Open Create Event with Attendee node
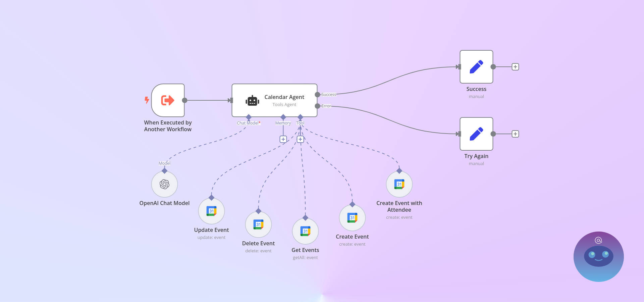This screenshot has height=302, width=644. 399,184
